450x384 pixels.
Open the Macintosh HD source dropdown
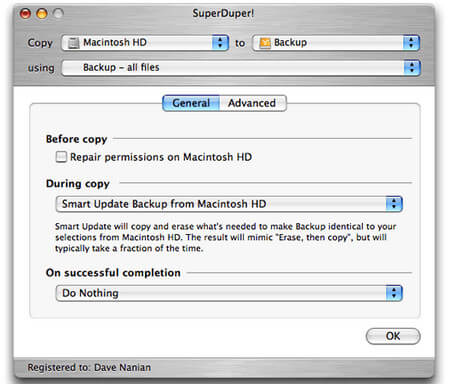point(145,43)
